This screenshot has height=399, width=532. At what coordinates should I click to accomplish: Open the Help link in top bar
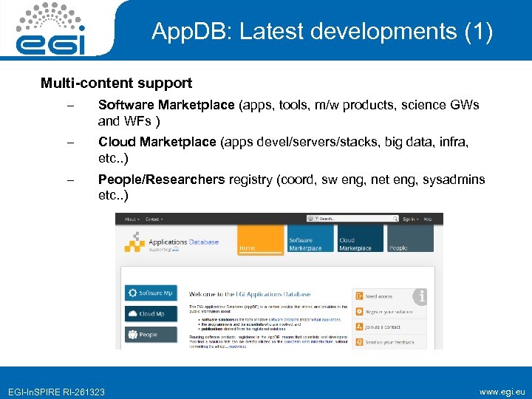click(428, 219)
